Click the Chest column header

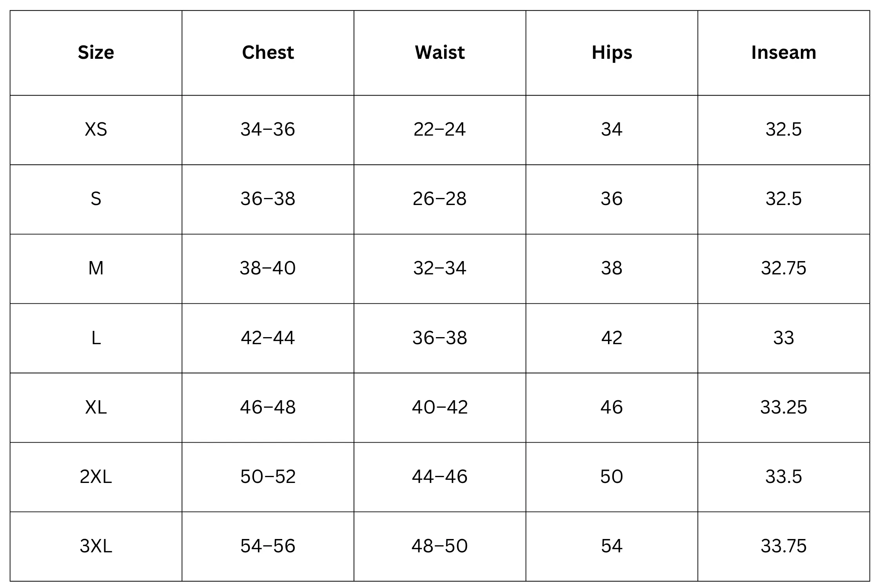point(268,53)
